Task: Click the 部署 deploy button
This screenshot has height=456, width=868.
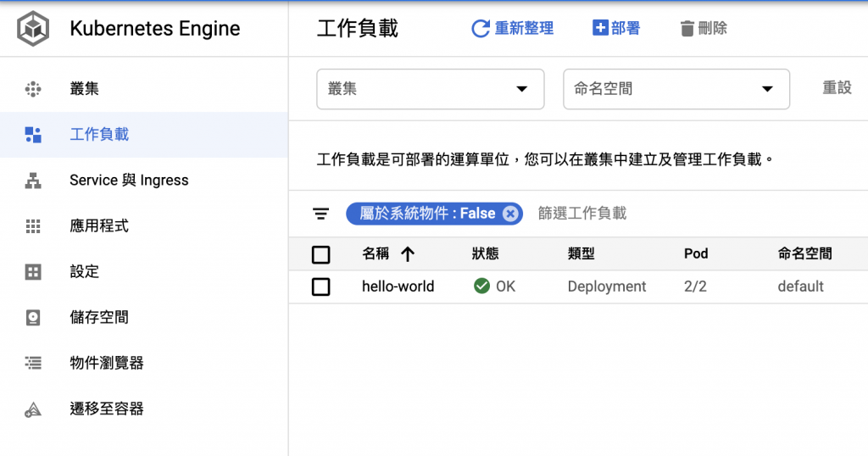Action: pyautogui.click(x=616, y=28)
